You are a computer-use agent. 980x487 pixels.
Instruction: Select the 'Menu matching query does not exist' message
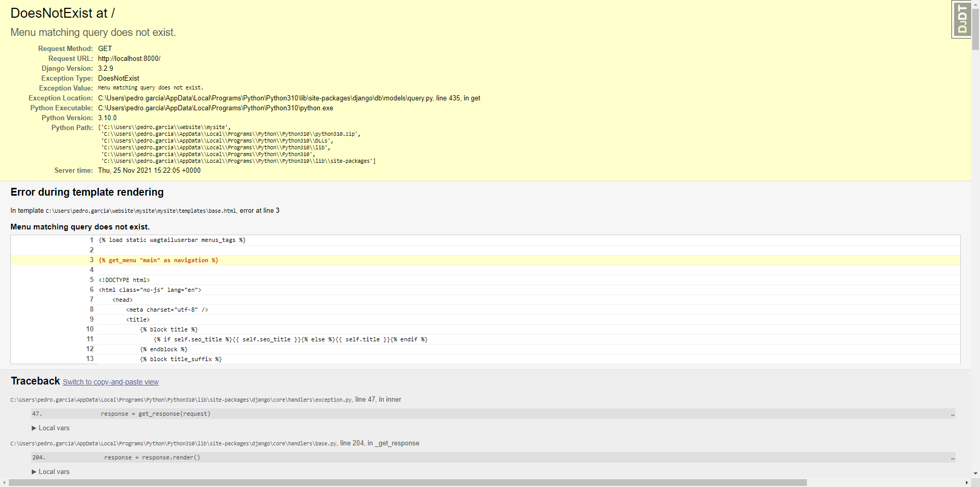(x=94, y=32)
